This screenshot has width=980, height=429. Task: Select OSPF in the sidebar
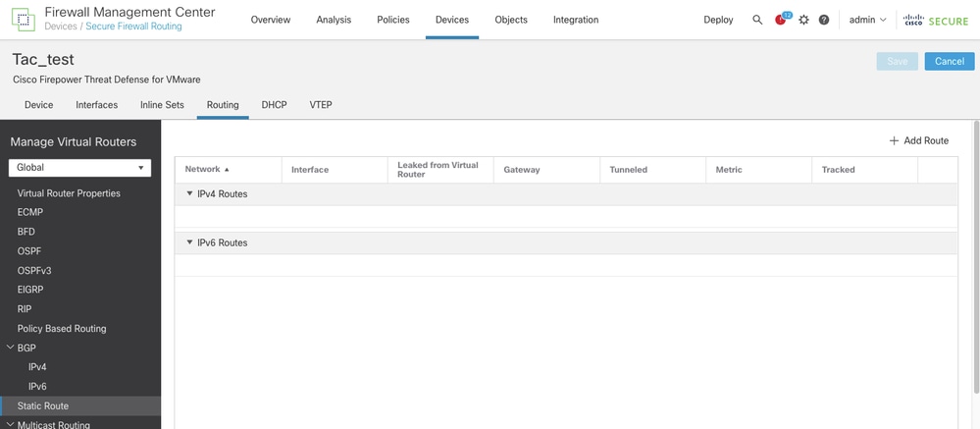click(28, 251)
